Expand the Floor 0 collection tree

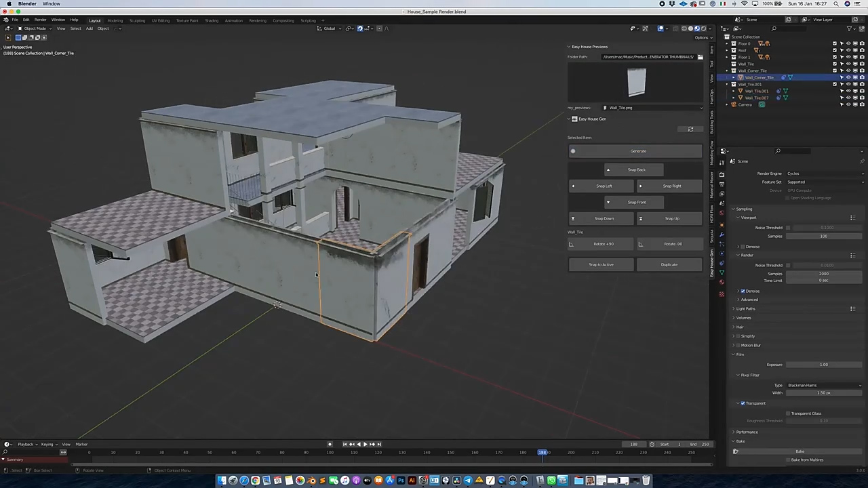pos(726,43)
